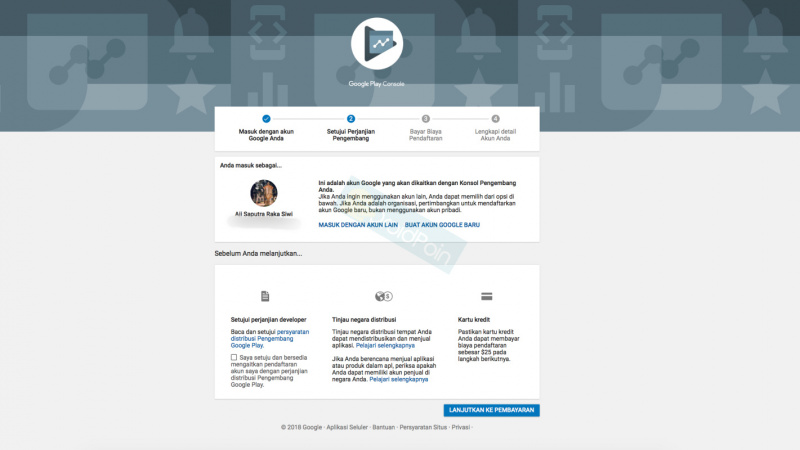Click the 'Tinjau negara distribusi' heading
800x450 pixels.
point(364,320)
